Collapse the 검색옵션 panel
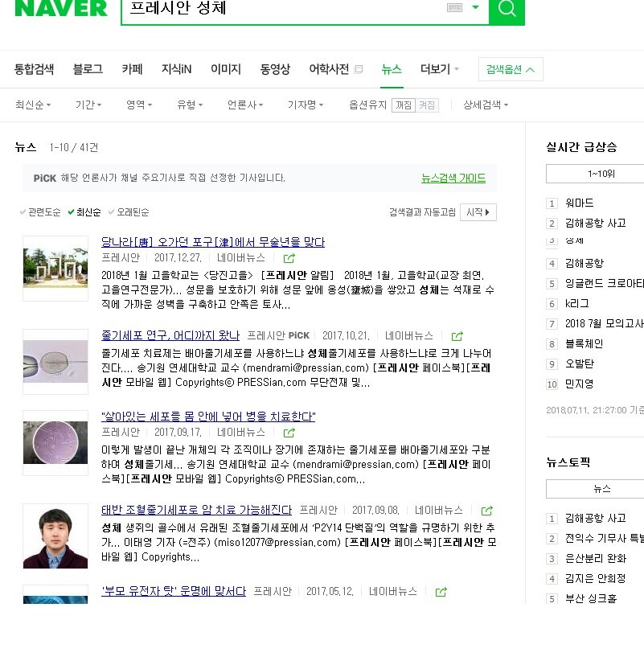Viewport: 644px width, 665px height. tap(511, 69)
